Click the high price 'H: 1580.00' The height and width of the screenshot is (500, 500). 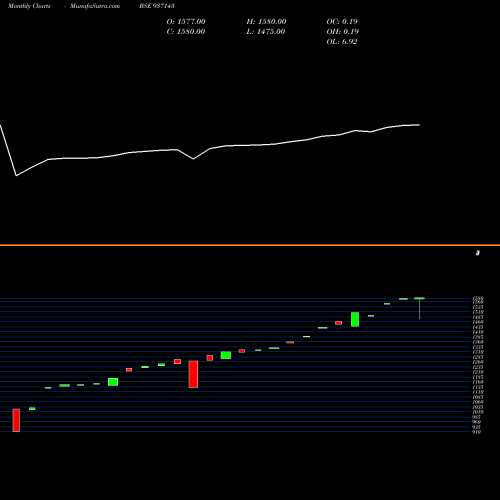266,22
